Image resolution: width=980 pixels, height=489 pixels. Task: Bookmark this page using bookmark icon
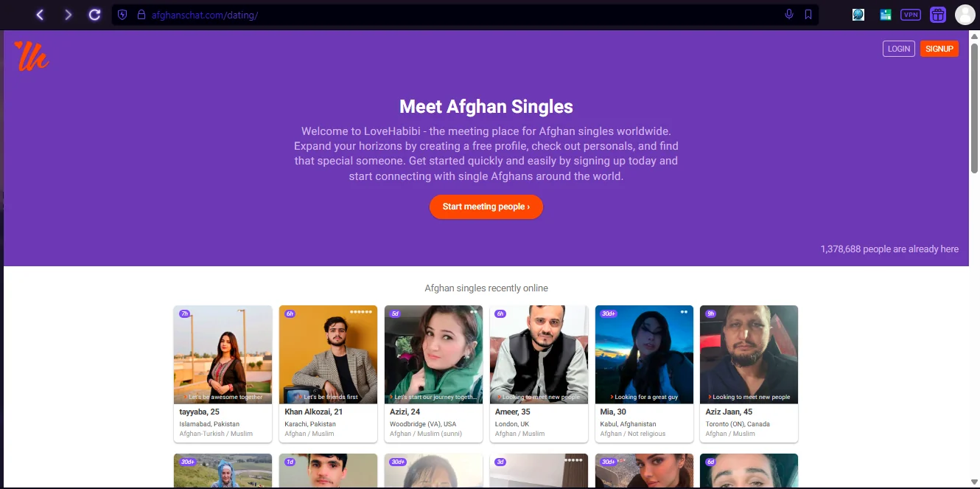(808, 15)
